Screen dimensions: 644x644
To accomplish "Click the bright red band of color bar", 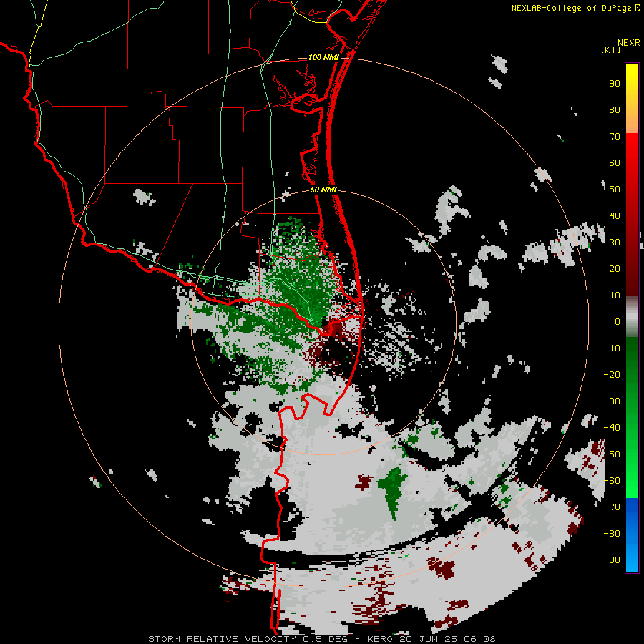I will pyautogui.click(x=632, y=152).
